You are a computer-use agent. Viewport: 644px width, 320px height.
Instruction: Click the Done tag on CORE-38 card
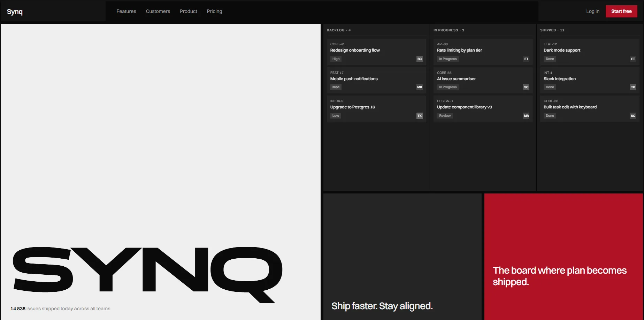[x=550, y=116]
